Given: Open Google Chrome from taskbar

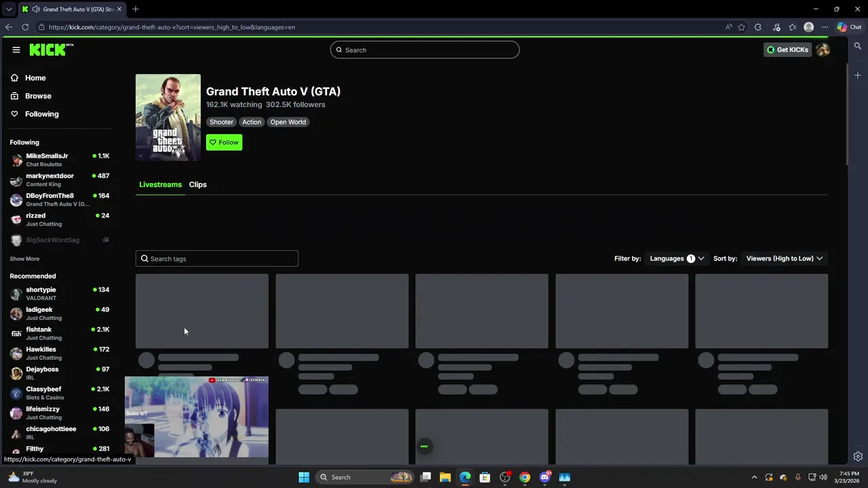Looking at the screenshot, I should point(525,477).
